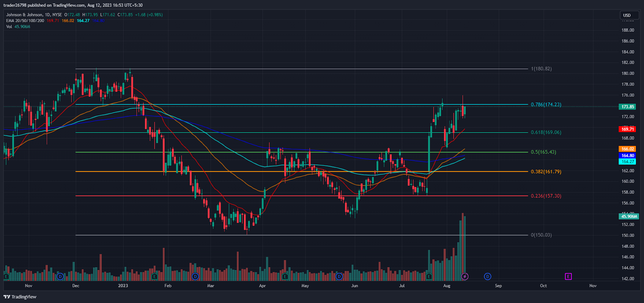Select the Fib level label 0.382(161.79)
Viewport: 644px width, 303px height.
click(546, 172)
